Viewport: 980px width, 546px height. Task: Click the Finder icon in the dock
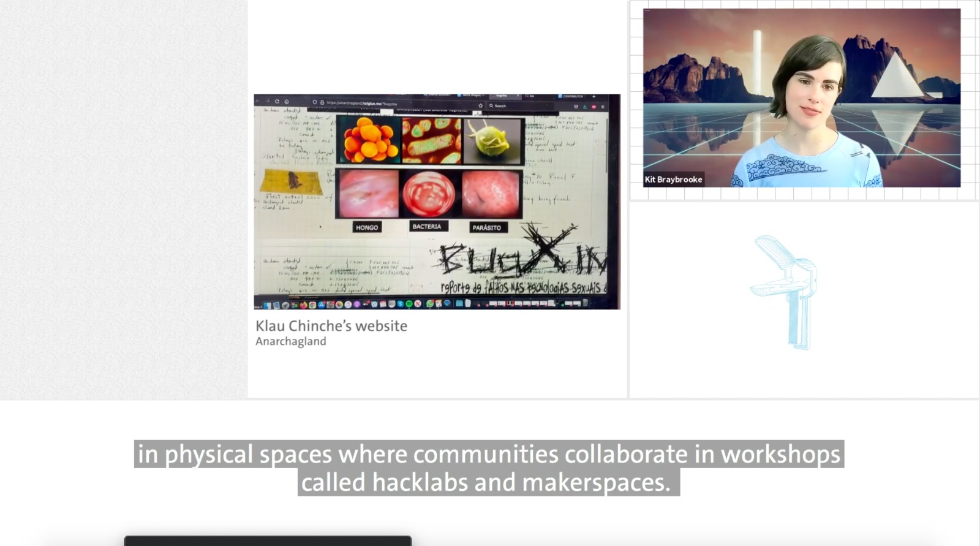pyautogui.click(x=268, y=305)
